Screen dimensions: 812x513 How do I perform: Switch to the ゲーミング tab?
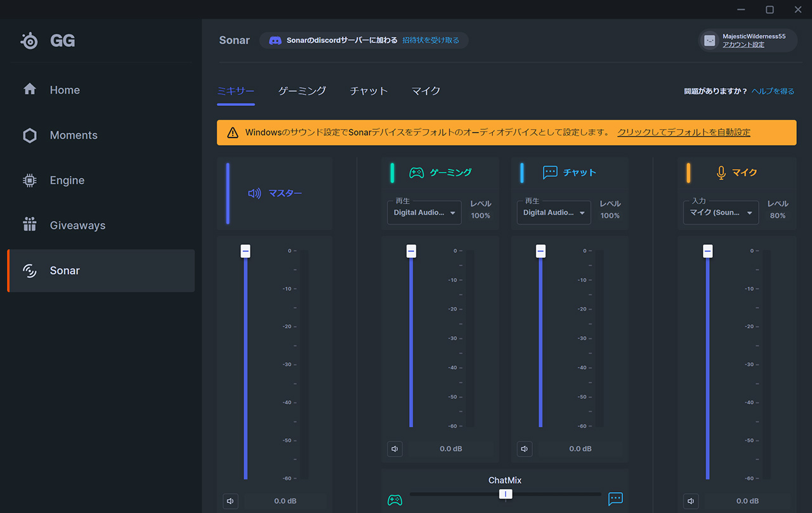(x=302, y=91)
